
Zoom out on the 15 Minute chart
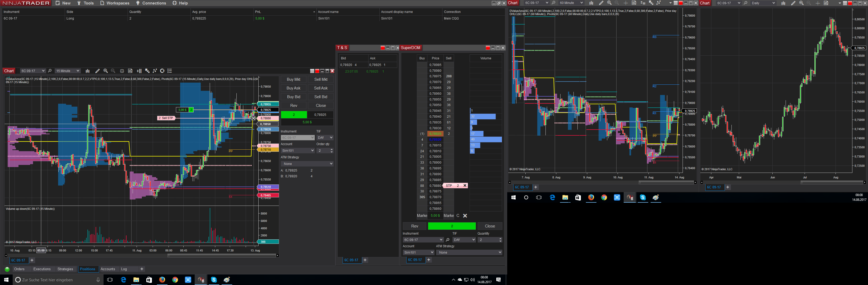tap(113, 71)
